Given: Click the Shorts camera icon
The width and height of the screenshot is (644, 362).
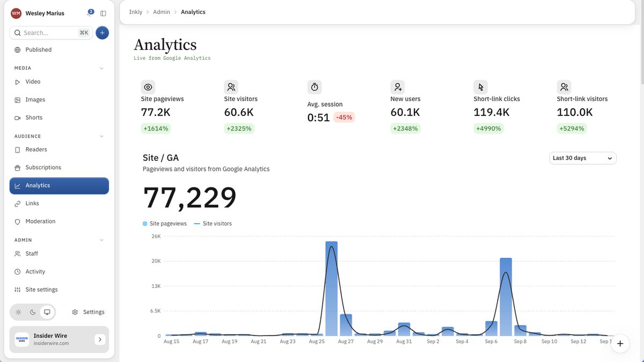Looking at the screenshot, I should [18, 118].
